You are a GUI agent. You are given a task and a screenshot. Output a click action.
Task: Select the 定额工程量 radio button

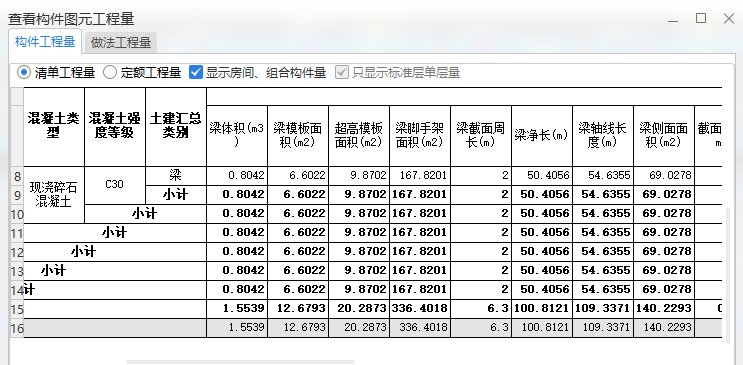click(x=110, y=73)
